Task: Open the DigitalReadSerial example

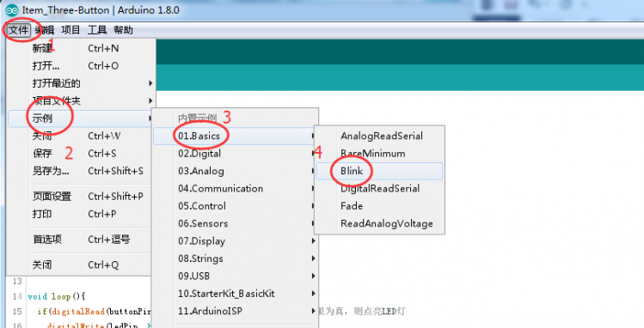Action: coord(379,189)
